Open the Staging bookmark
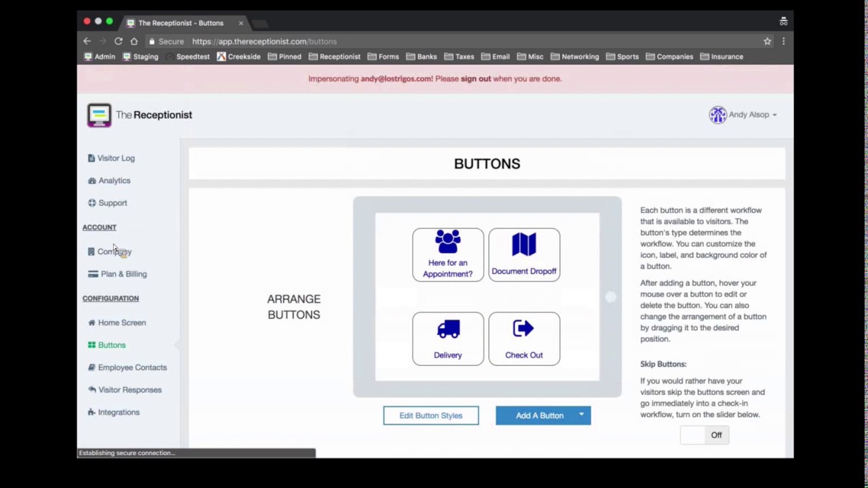 pyautogui.click(x=140, y=57)
